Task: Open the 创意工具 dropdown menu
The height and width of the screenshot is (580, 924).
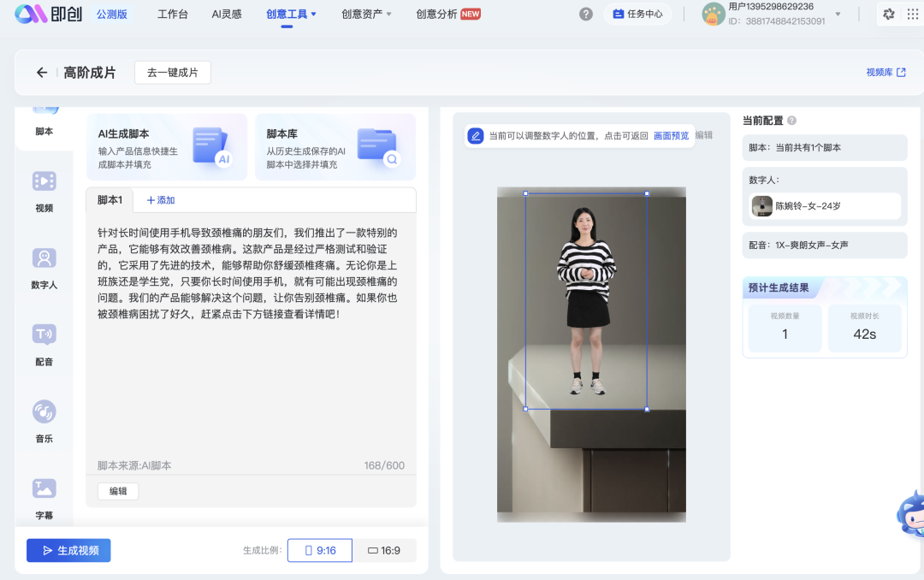Action: coord(288,14)
